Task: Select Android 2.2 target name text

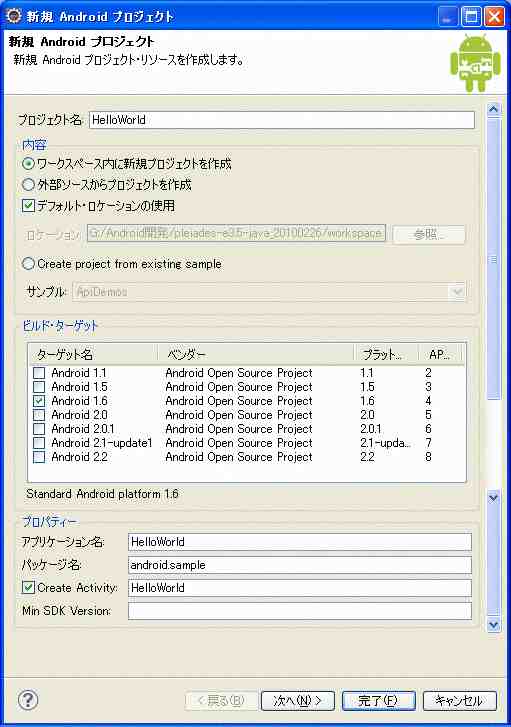Action: (x=79, y=457)
